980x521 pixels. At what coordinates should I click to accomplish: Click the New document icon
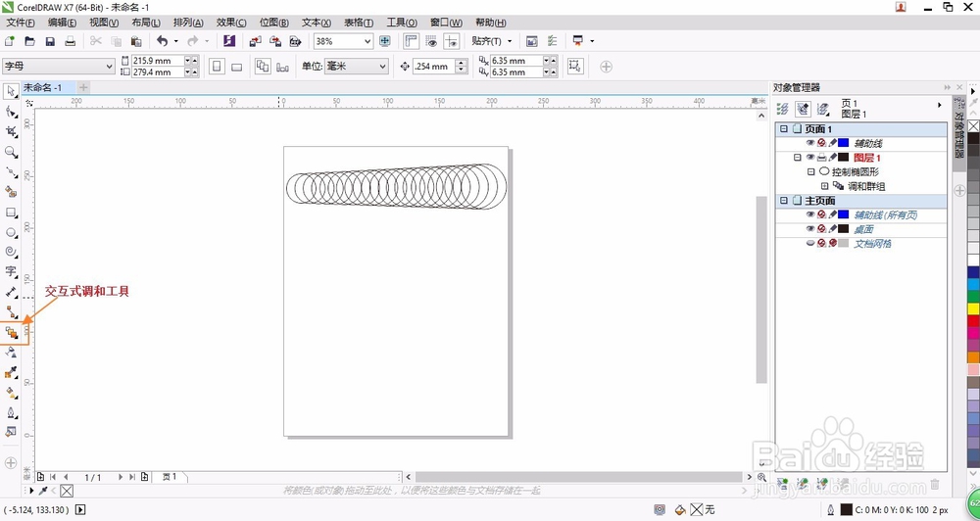point(10,41)
